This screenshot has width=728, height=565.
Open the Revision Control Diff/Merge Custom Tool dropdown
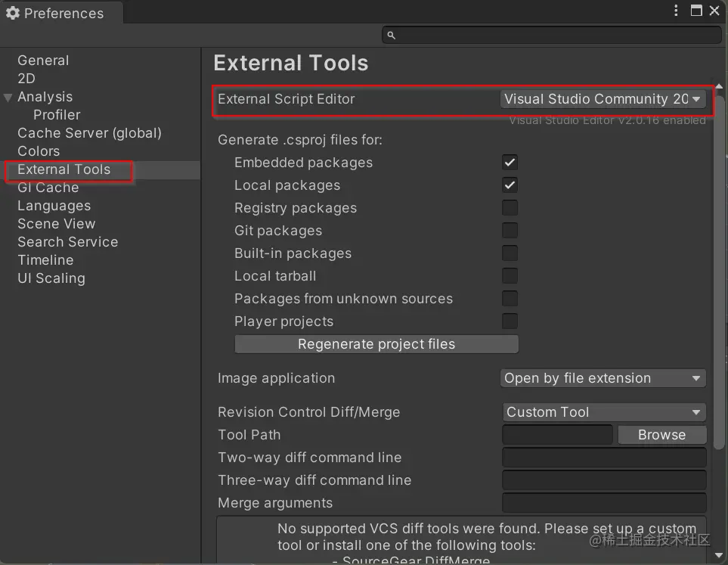point(603,411)
